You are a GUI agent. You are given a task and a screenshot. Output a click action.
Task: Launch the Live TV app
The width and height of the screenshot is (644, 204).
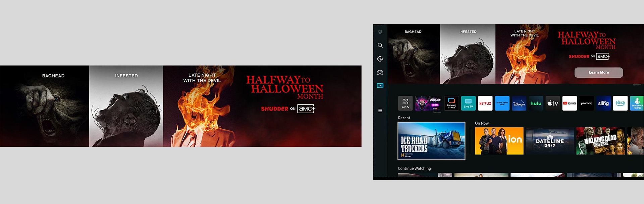coord(468,103)
